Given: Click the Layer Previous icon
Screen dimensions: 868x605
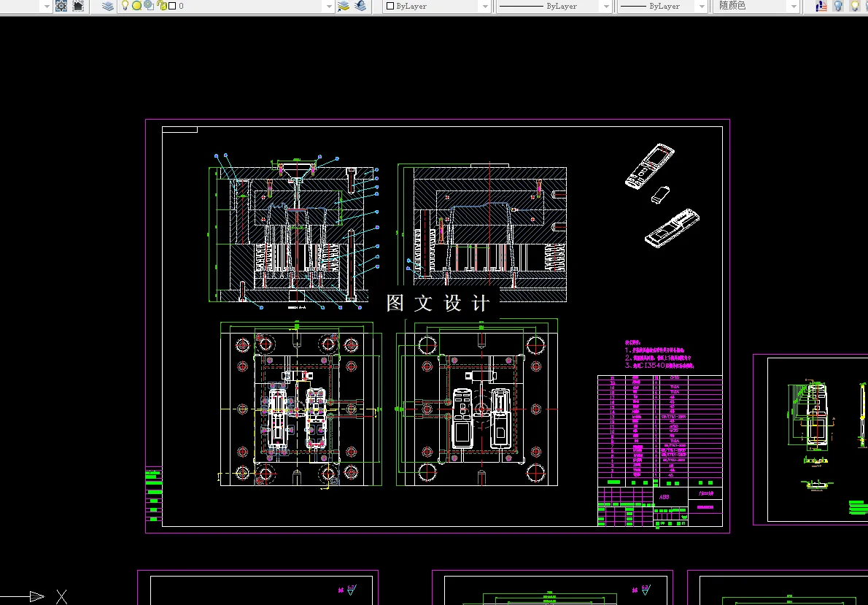Looking at the screenshot, I should coord(360,6).
